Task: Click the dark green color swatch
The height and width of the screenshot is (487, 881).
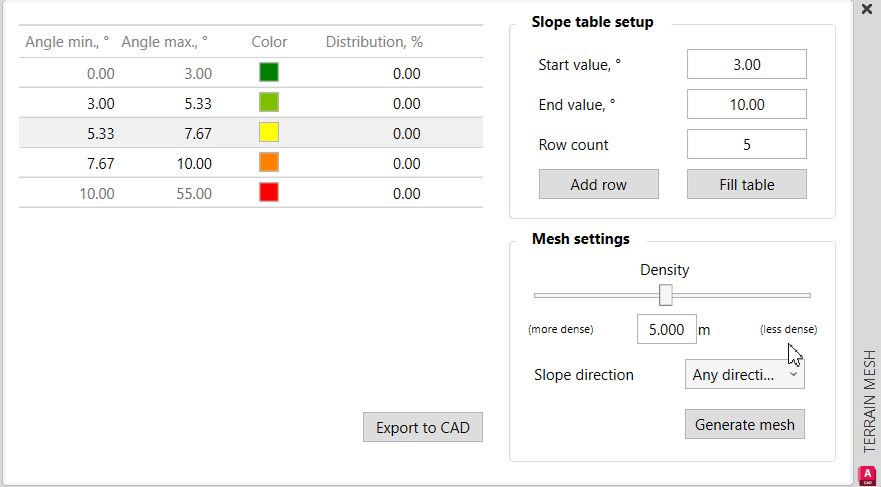Action: [268, 73]
